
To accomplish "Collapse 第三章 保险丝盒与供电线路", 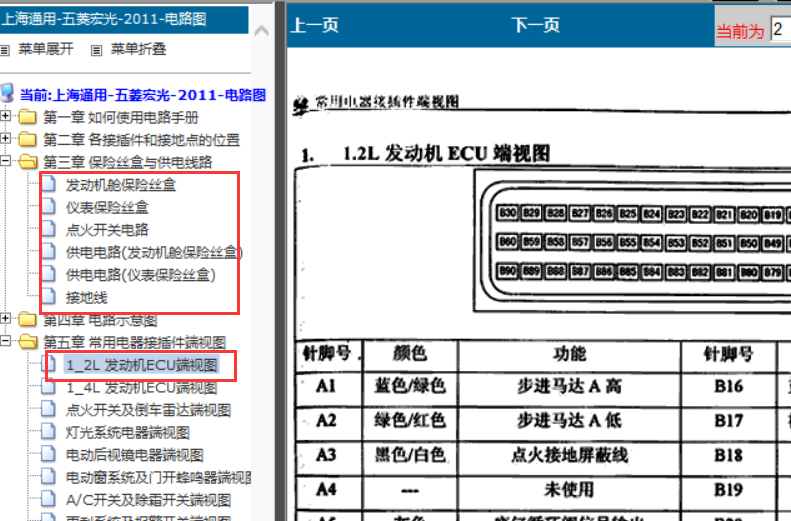I will point(5,161).
